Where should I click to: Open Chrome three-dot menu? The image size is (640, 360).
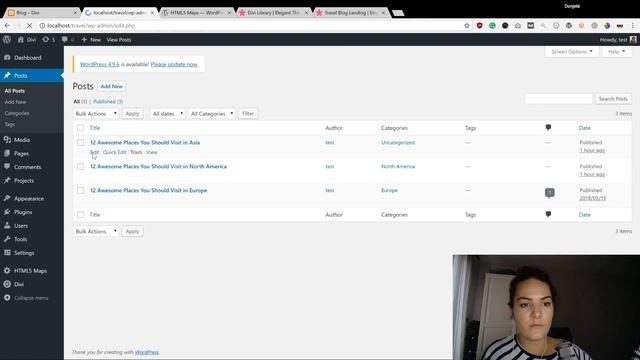click(x=633, y=25)
